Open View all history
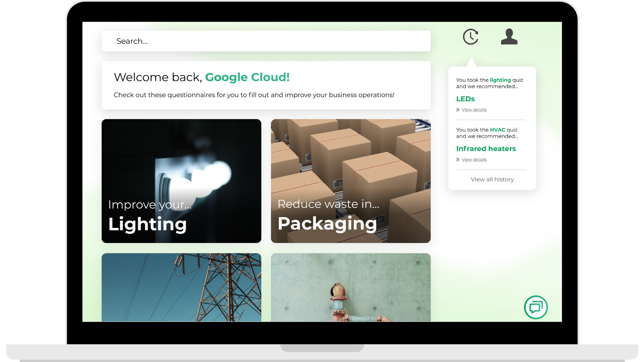 [x=492, y=179]
